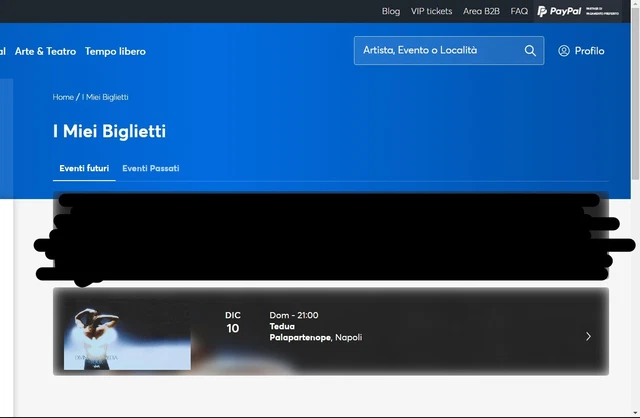The width and height of the screenshot is (640, 418).
Task: Open the Profilo user icon
Action: point(564,51)
